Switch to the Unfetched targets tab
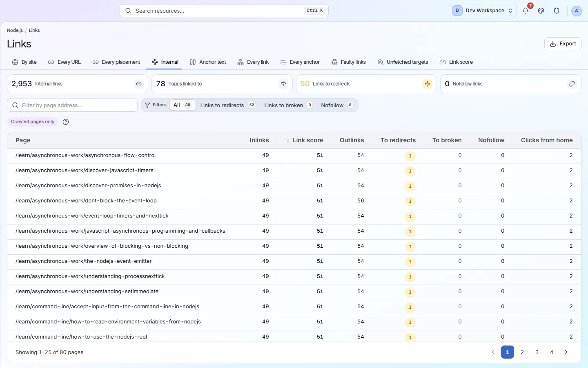 tap(403, 62)
